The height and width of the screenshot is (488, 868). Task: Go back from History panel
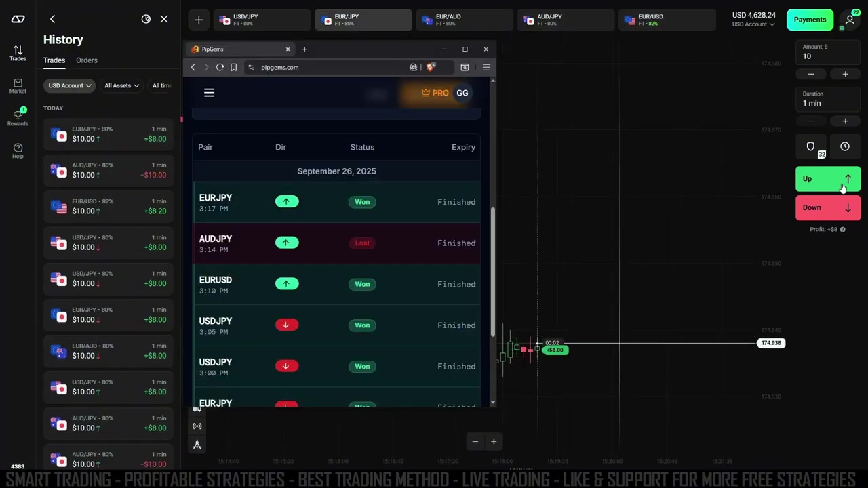(52, 19)
